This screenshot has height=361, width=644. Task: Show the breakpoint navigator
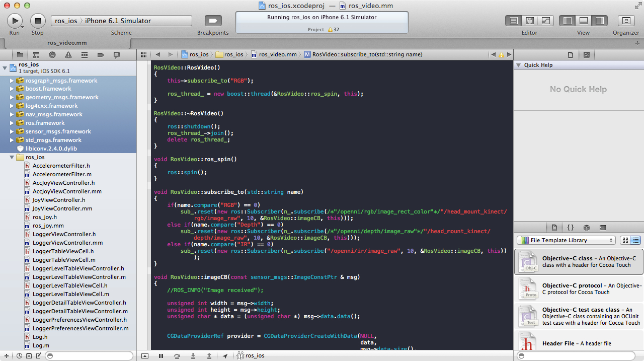coord(100,54)
